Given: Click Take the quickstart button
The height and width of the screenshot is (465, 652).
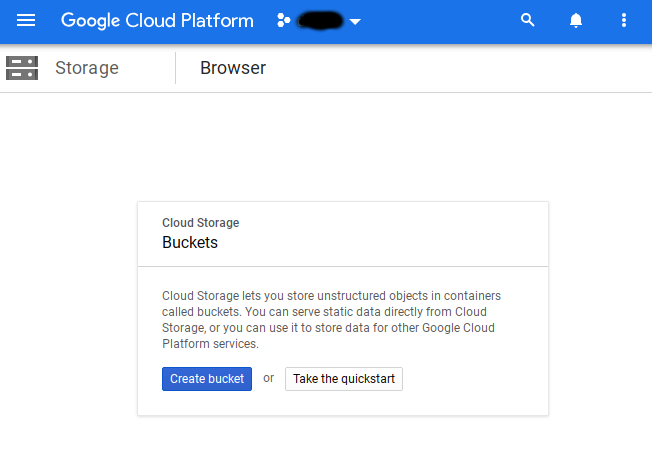Looking at the screenshot, I should pos(343,378).
